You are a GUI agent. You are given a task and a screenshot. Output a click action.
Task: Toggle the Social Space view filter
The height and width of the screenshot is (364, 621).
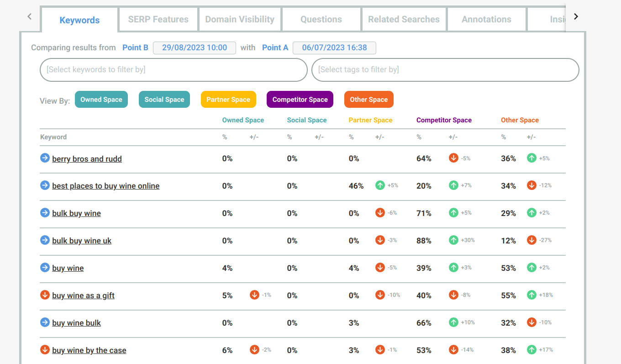tap(164, 100)
